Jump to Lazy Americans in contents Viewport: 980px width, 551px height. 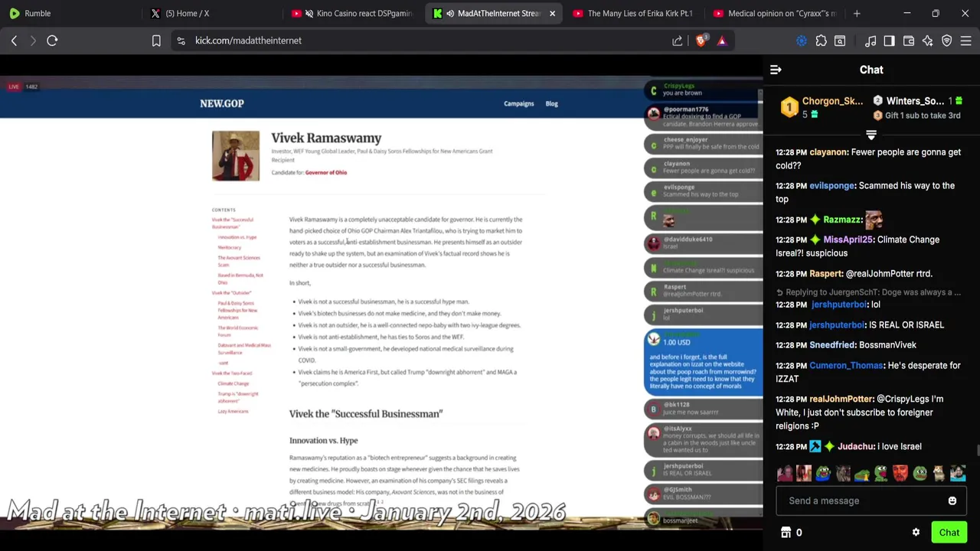233,412
